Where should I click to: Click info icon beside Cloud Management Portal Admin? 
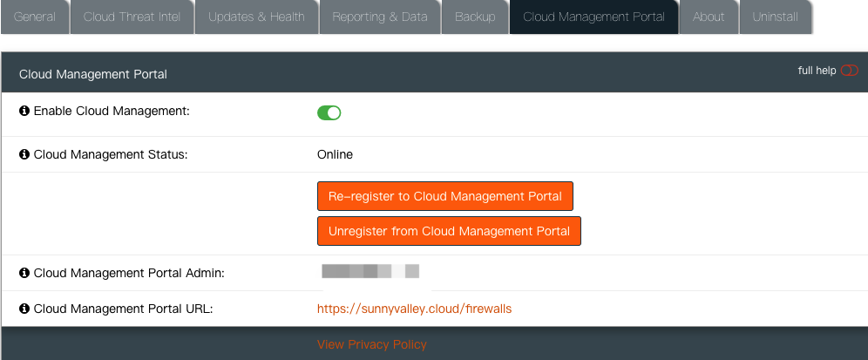click(x=24, y=273)
